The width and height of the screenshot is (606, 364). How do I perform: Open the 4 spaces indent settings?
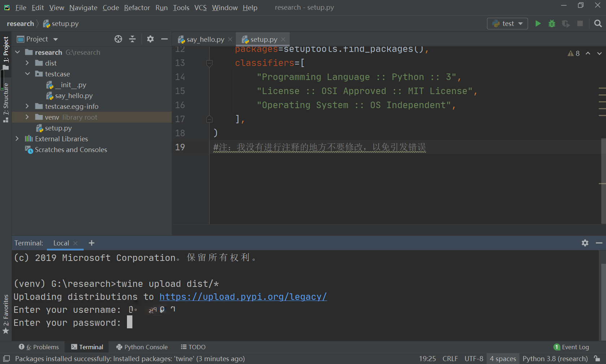[x=503, y=359]
